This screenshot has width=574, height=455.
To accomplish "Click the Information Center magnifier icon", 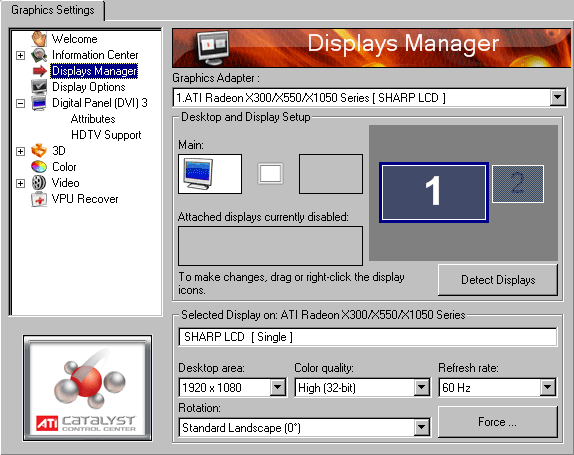I will (39, 55).
